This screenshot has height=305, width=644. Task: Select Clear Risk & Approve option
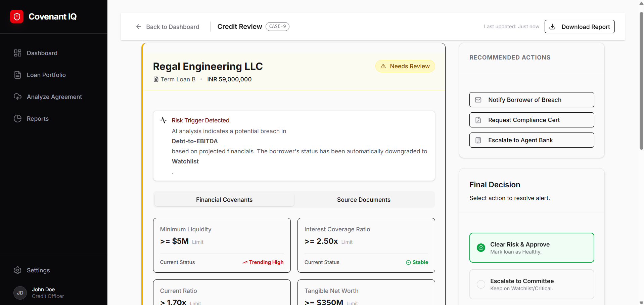532,247
